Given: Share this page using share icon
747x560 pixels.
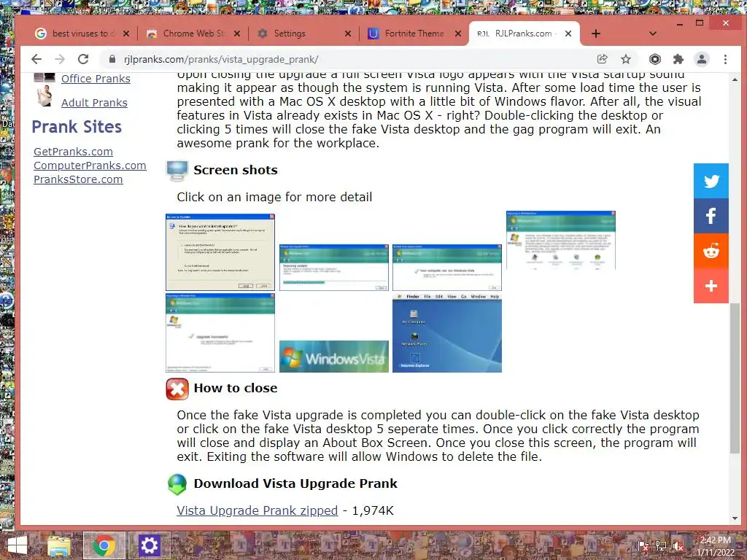Looking at the screenshot, I should [x=602, y=59].
